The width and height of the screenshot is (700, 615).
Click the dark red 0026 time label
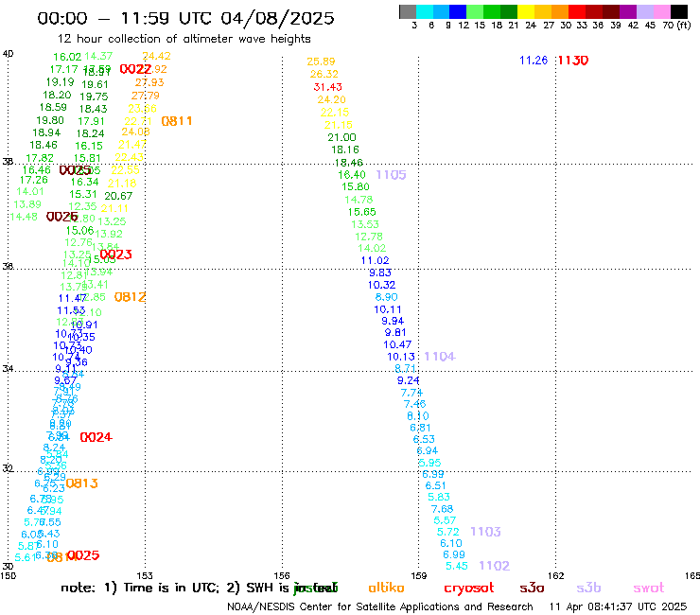click(62, 217)
